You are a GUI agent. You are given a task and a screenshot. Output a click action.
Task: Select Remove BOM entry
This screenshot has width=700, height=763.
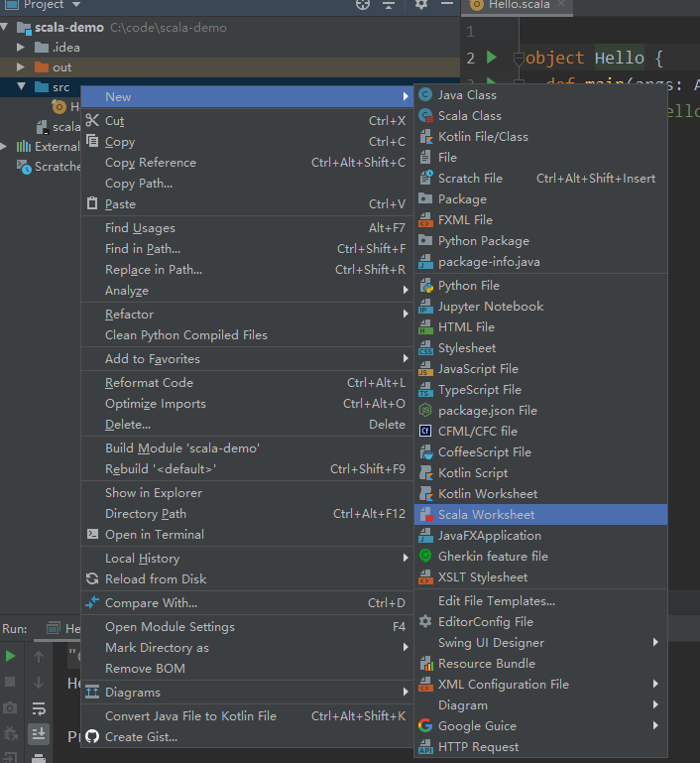pos(247,669)
